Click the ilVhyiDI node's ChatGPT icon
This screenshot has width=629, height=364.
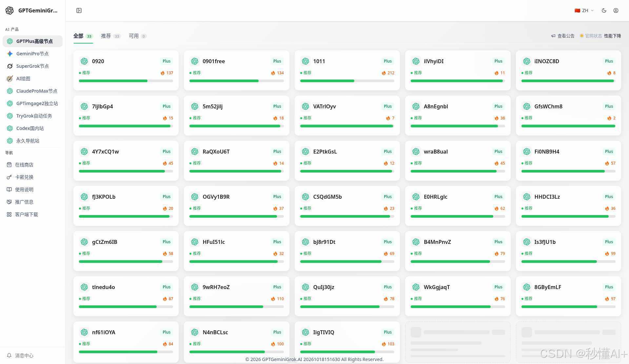tap(416, 61)
